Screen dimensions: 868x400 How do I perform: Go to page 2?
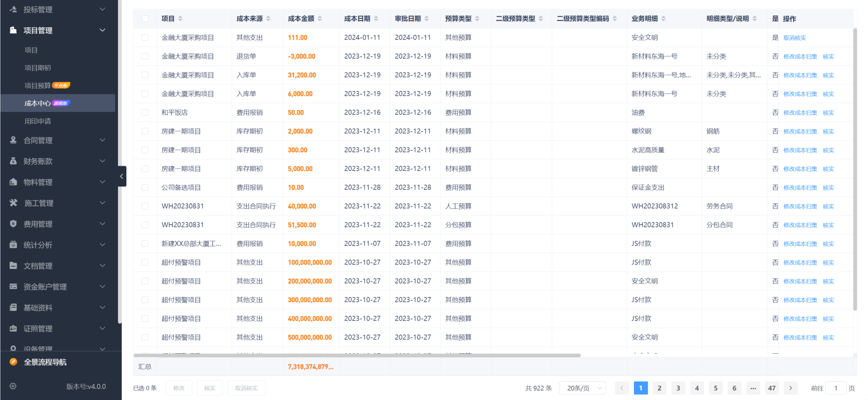(x=660, y=388)
